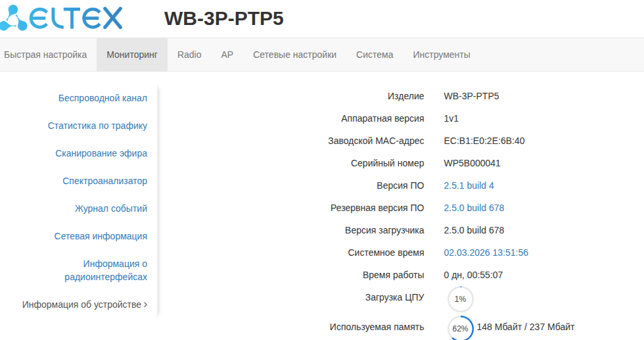Screen dimensions: 644x340
Task: Open the AP tab
Action: (227, 55)
